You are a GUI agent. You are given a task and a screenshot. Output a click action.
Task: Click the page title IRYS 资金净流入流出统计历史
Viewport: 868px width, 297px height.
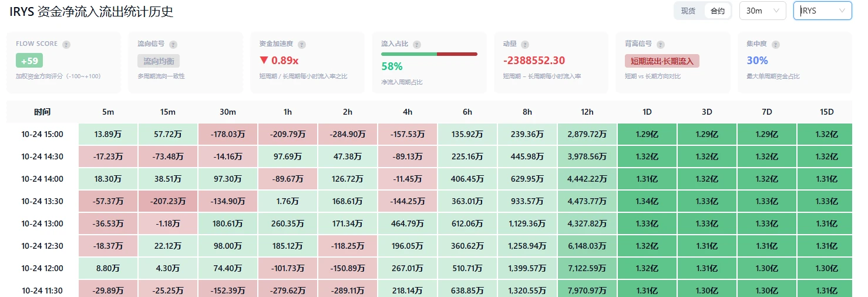(92, 11)
